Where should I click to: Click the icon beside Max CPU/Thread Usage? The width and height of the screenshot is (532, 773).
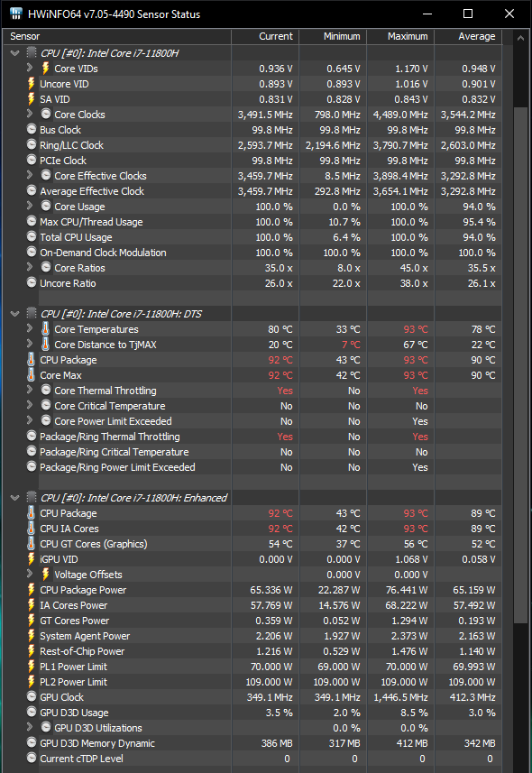pos(32,221)
